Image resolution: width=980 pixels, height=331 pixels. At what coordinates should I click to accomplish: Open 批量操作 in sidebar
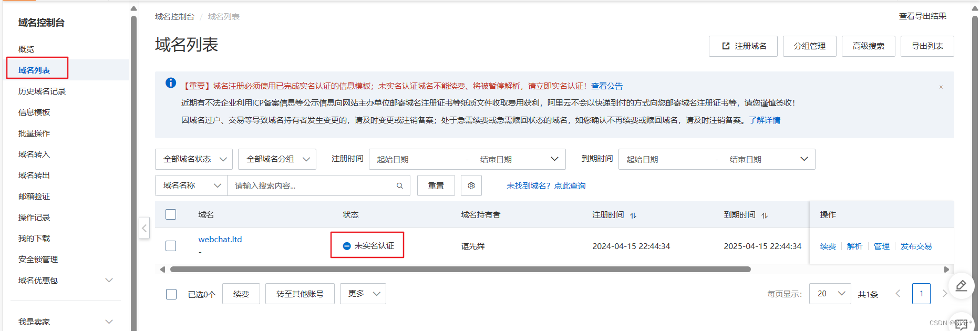[x=34, y=133]
